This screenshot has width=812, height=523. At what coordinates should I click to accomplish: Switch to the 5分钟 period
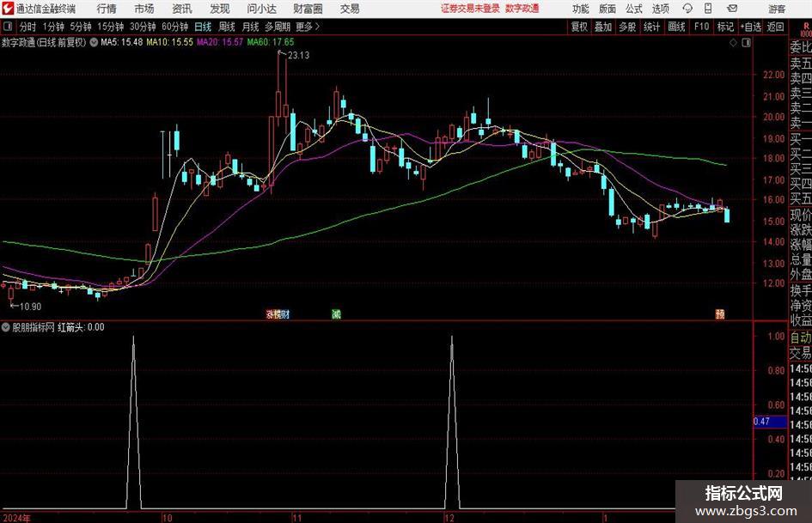80,27
